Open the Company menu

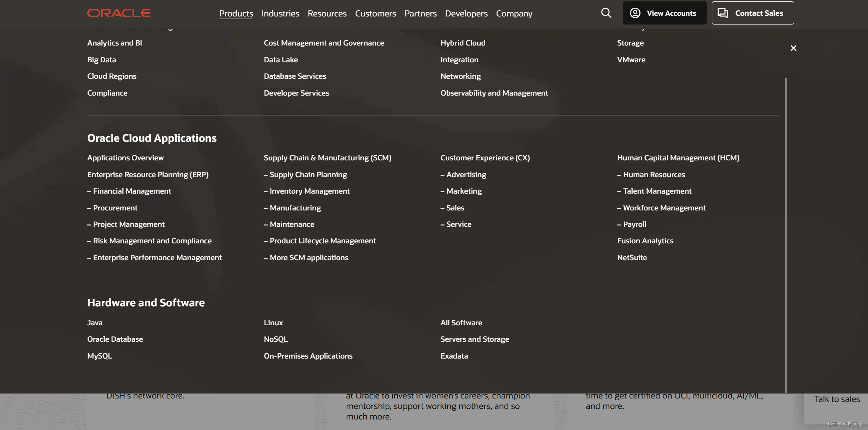point(514,13)
